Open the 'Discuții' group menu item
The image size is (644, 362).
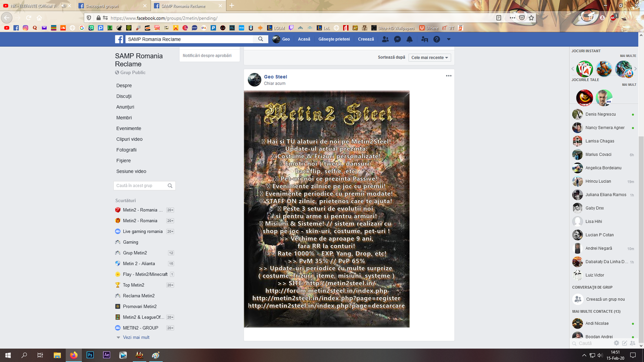[x=124, y=97]
